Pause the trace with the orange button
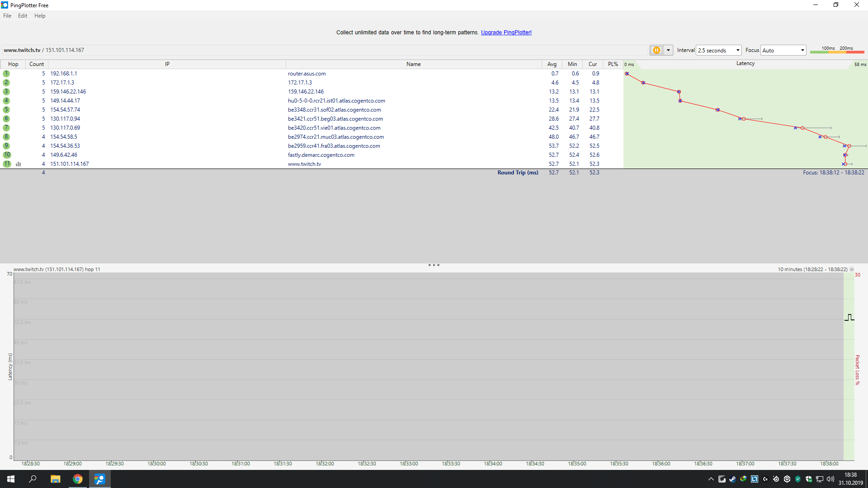Screen dimensions: 868x488 [656, 50]
